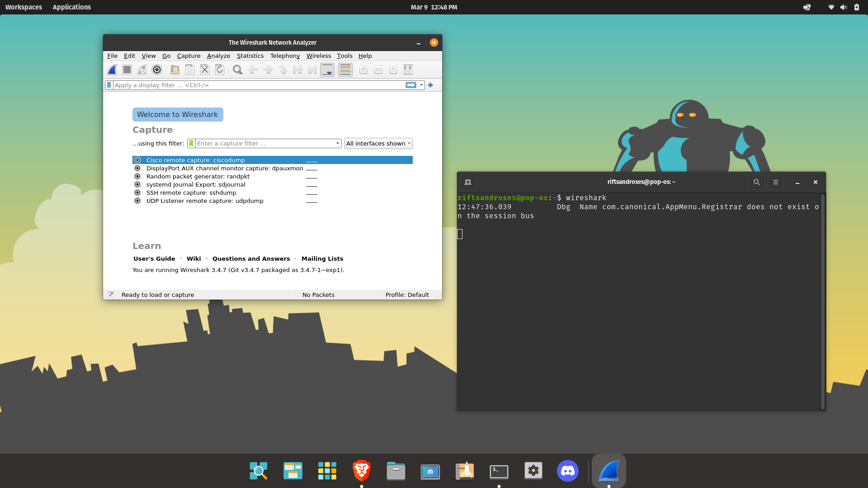Open a capture file folder icon
Image resolution: width=868 pixels, height=488 pixels.
click(x=175, y=70)
